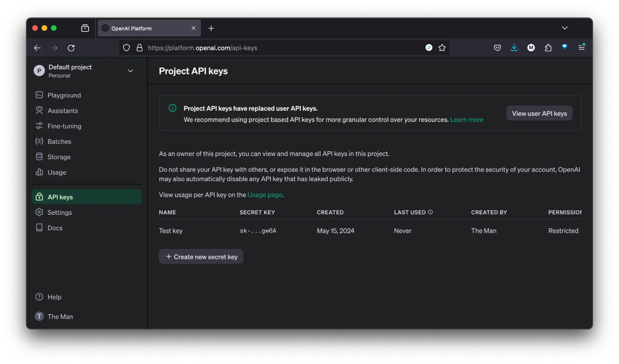
Task: Select the OpenAI Platform tab
Action: (x=149, y=28)
